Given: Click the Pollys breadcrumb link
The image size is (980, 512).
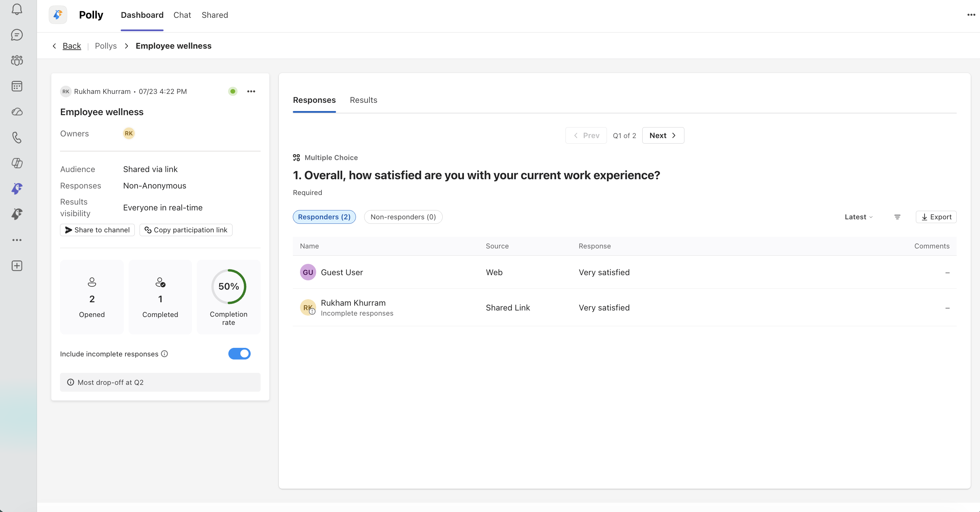Looking at the screenshot, I should coord(106,46).
